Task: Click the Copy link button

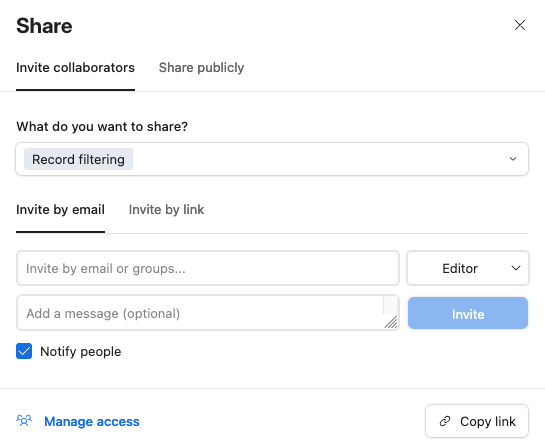Action: click(x=477, y=421)
